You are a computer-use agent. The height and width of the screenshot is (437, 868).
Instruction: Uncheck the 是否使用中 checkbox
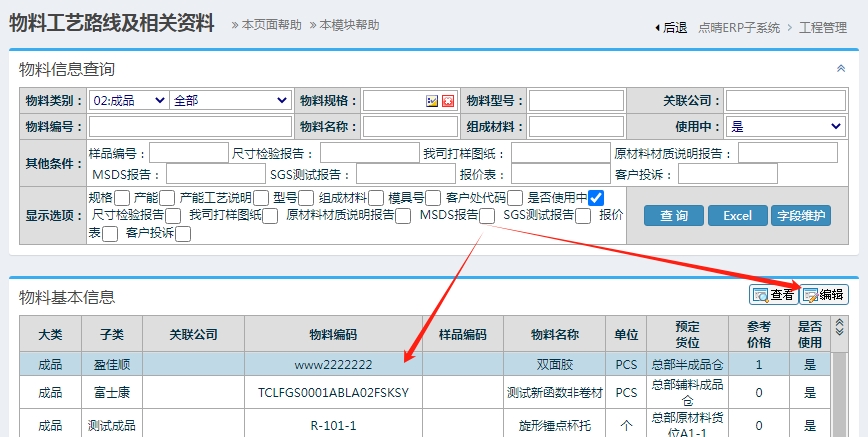[x=596, y=198]
